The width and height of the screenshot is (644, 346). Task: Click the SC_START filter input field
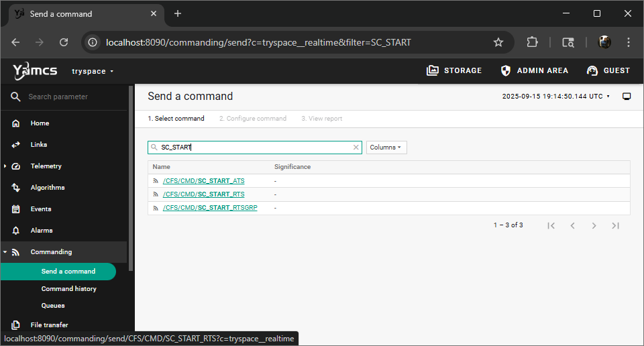[x=255, y=148]
